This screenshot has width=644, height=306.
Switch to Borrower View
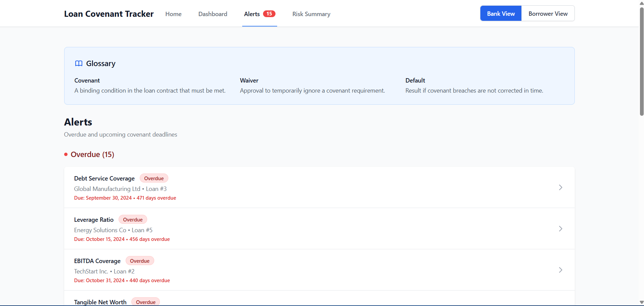click(x=548, y=13)
